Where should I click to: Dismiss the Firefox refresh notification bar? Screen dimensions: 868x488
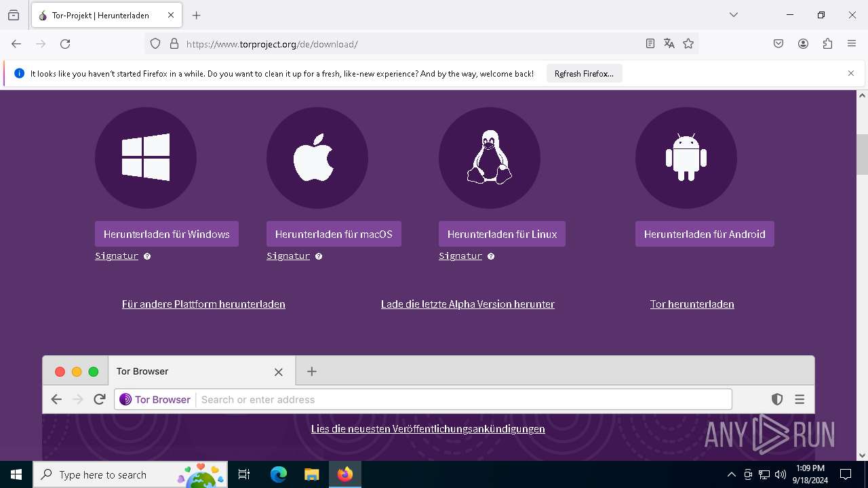point(851,73)
